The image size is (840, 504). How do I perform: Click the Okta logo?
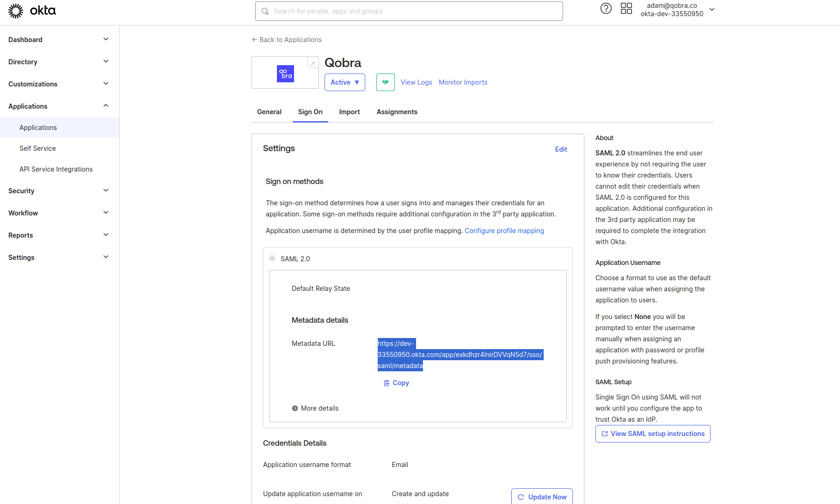(x=32, y=11)
